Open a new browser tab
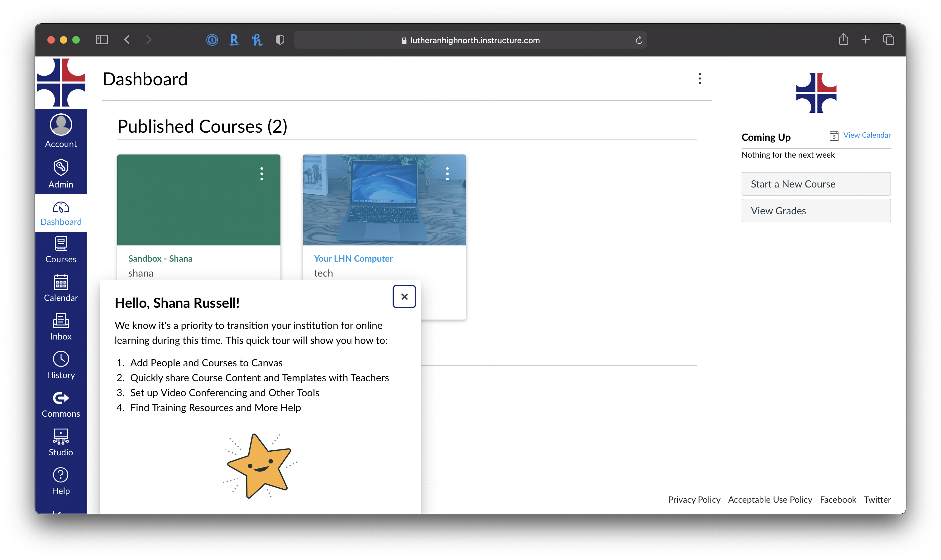The height and width of the screenshot is (560, 941). (x=866, y=39)
